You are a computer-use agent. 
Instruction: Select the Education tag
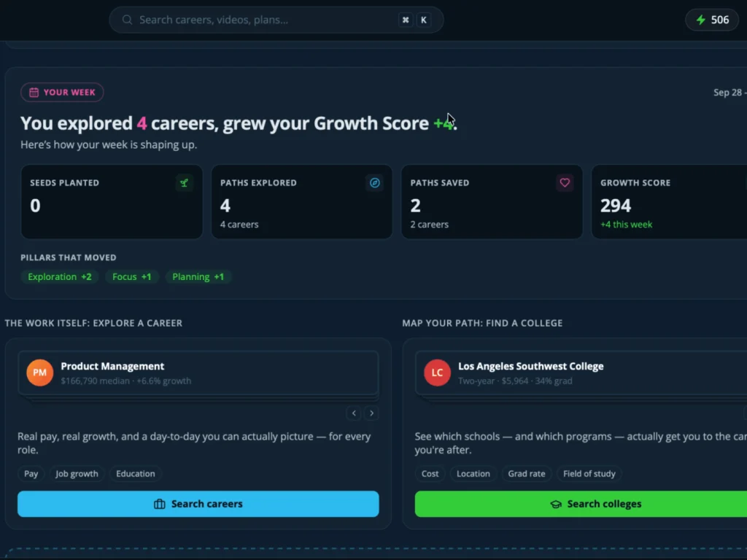pyautogui.click(x=135, y=474)
